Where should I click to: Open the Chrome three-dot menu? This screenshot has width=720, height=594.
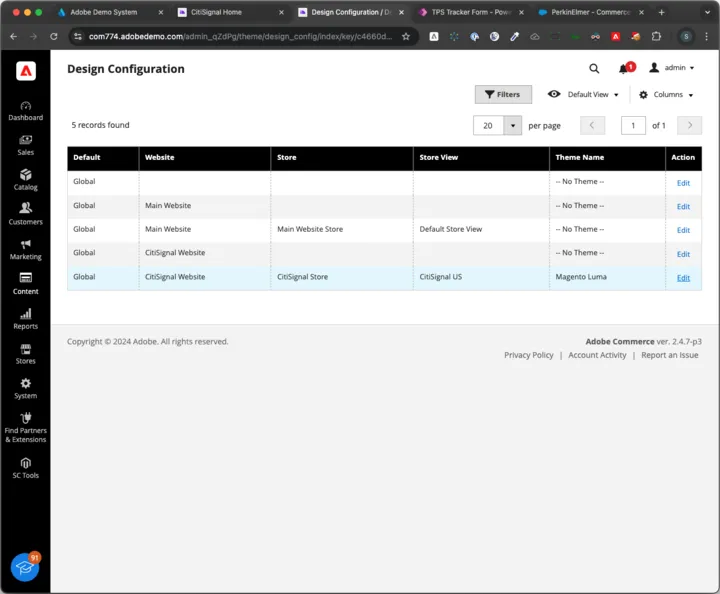point(707,36)
